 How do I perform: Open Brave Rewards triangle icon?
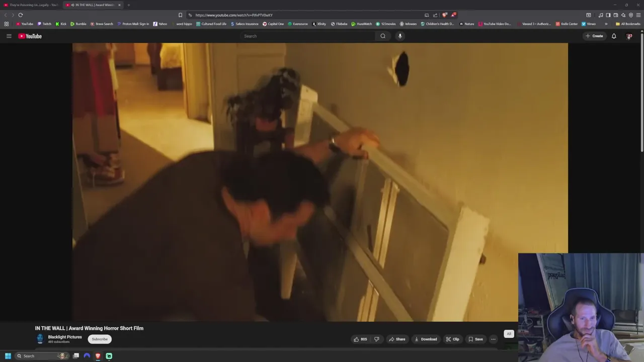(x=453, y=15)
